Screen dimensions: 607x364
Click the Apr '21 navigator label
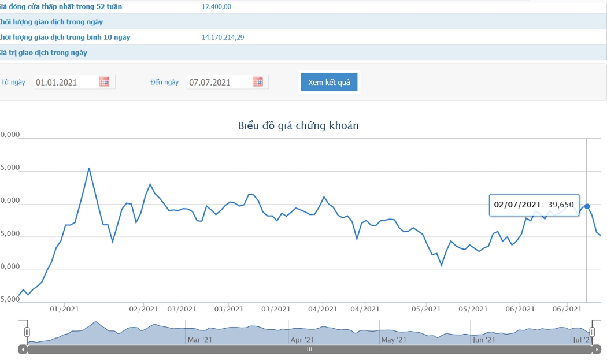(x=302, y=340)
